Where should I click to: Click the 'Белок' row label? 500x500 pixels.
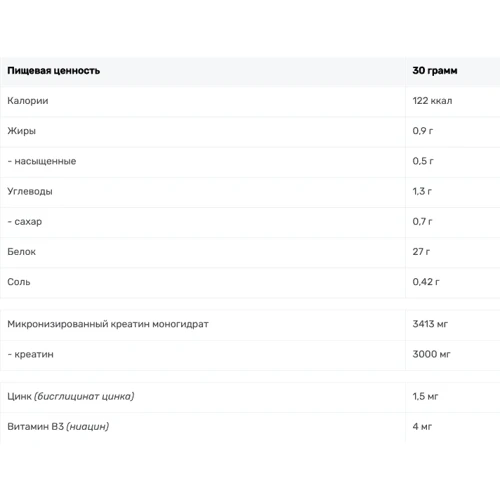[x=21, y=252]
